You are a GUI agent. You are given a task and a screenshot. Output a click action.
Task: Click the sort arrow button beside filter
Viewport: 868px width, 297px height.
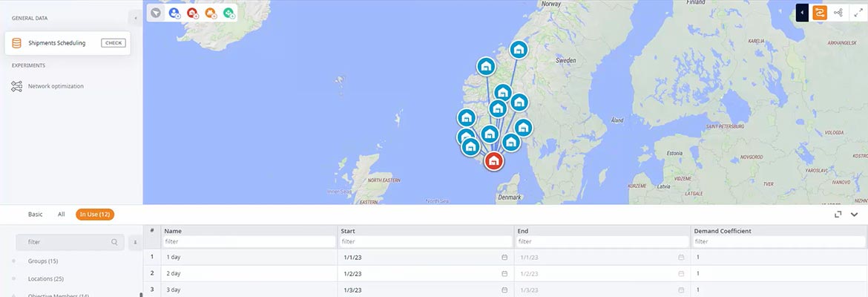tap(135, 242)
